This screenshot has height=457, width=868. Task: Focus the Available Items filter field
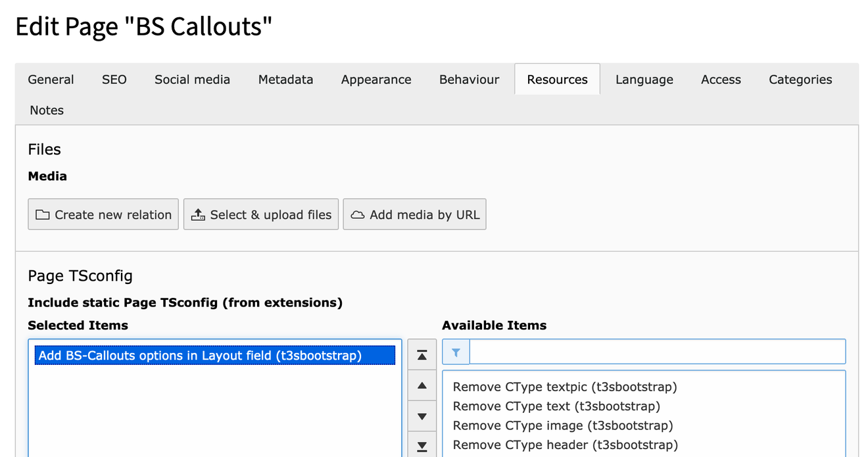pos(657,352)
